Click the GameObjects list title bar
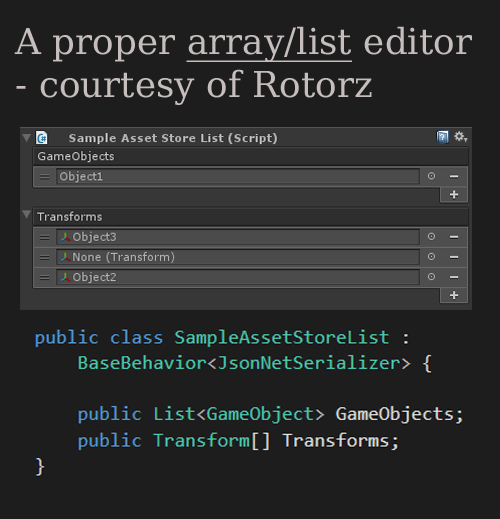This screenshot has width=500, height=519. point(250,156)
